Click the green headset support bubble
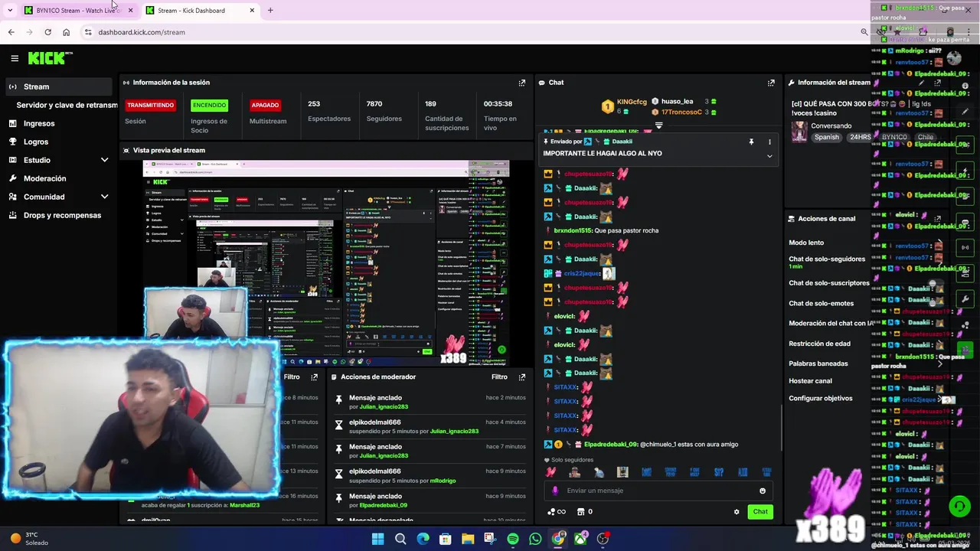980x551 pixels. click(x=959, y=506)
